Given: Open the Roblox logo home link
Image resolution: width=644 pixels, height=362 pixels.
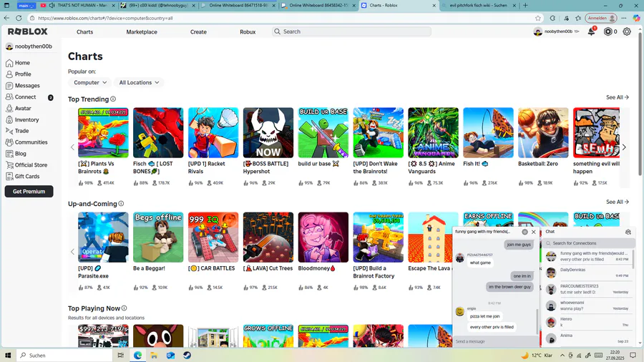Looking at the screenshot, I should coord(27,31).
